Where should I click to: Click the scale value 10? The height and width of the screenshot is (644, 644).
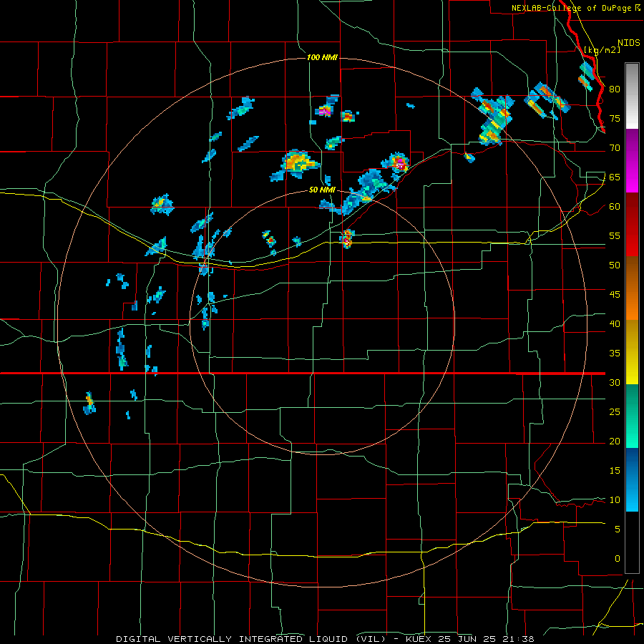pos(615,500)
